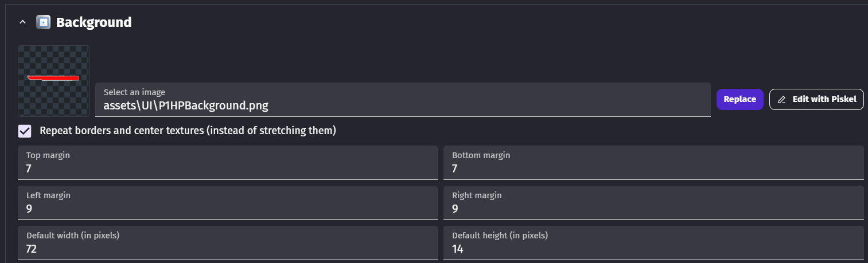Focus the Bottom margin field
This screenshot has width=868, height=263.
pyautogui.click(x=653, y=163)
